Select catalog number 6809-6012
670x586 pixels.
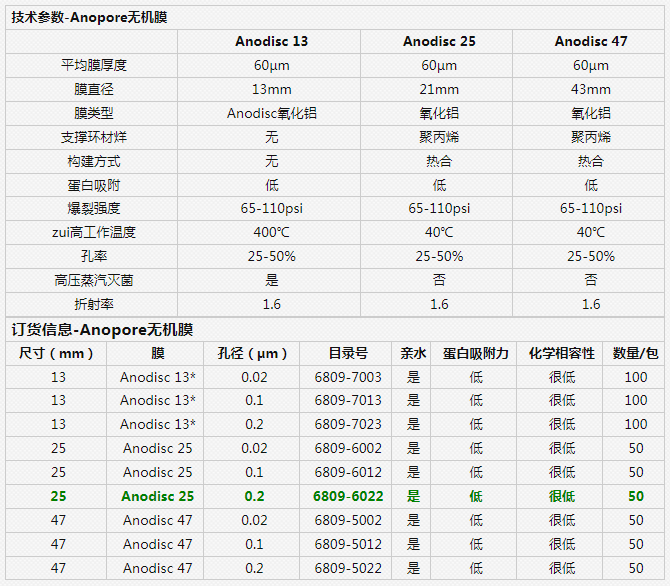[348, 472]
